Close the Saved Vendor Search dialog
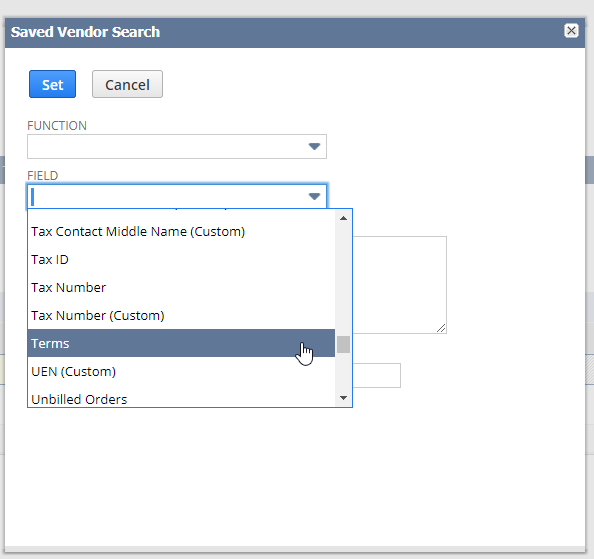Screen dimensions: 594x559 (x=571, y=31)
